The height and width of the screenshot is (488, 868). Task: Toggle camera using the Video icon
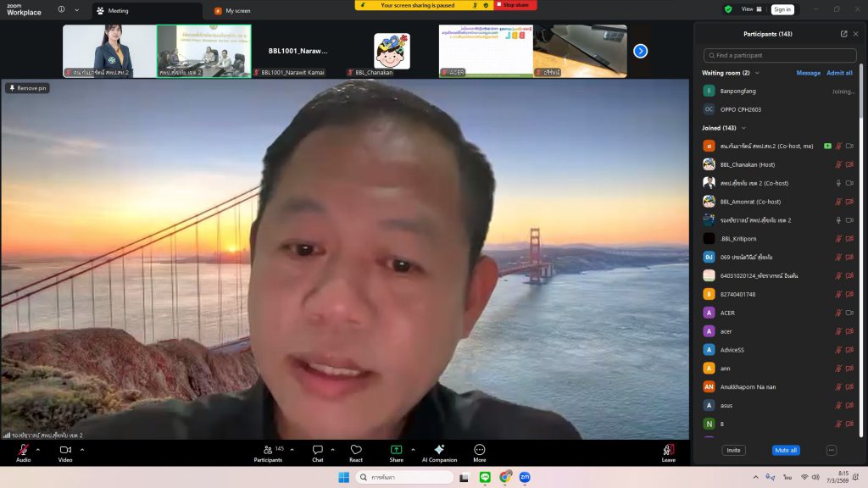[x=65, y=450]
